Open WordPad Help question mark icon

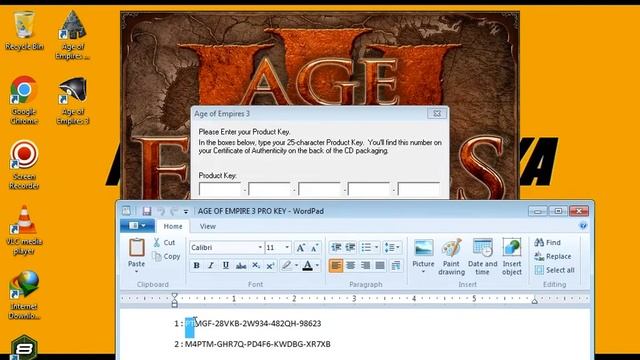pyautogui.click(x=583, y=226)
